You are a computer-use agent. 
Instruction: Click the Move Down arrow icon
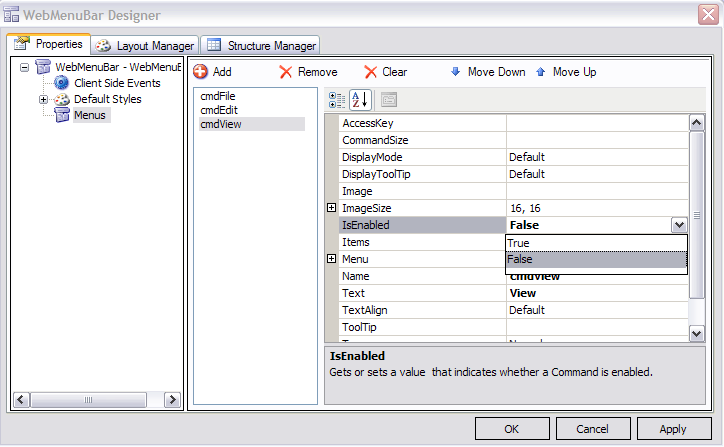(456, 72)
